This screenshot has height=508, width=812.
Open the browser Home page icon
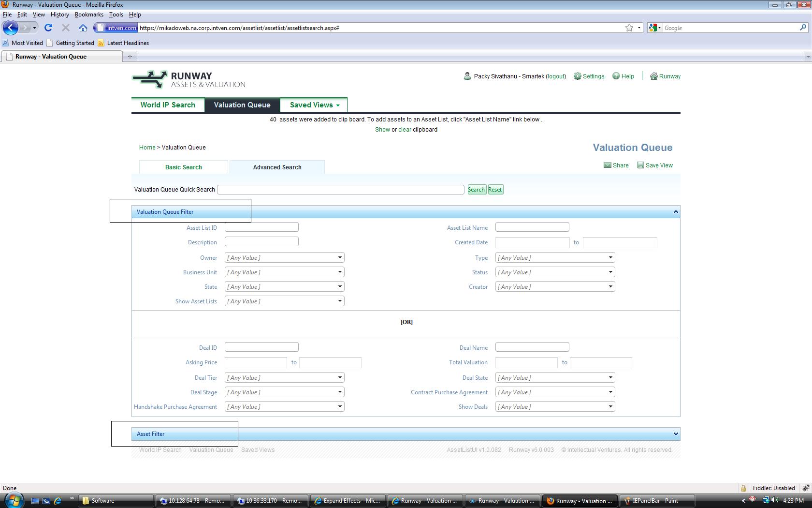83,28
